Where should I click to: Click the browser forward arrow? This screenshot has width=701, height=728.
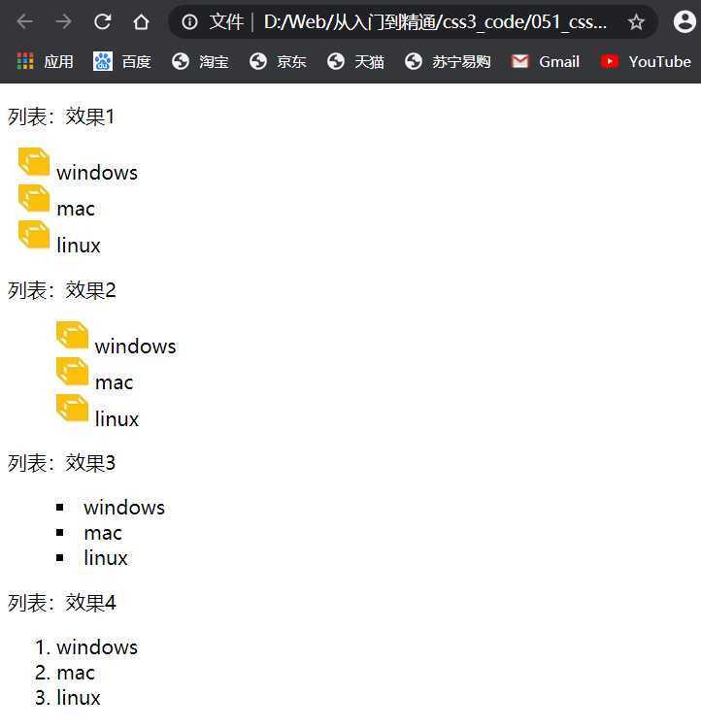point(63,21)
